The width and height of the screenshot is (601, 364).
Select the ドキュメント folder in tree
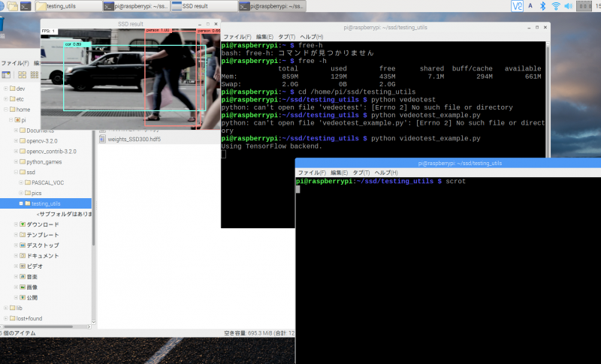[x=43, y=256]
